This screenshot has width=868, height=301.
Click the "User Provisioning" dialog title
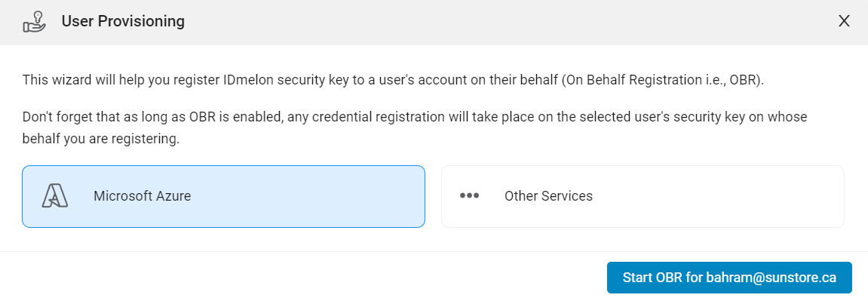pos(123,22)
